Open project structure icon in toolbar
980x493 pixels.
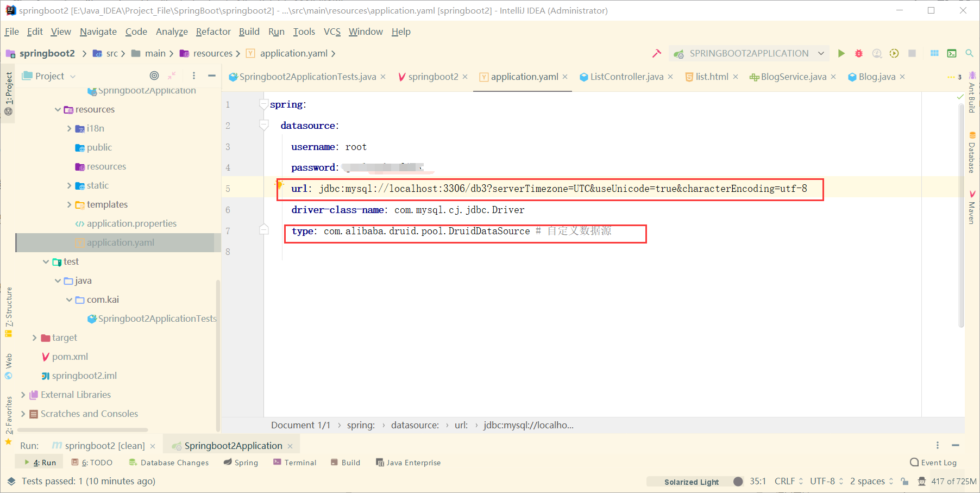[x=934, y=53]
